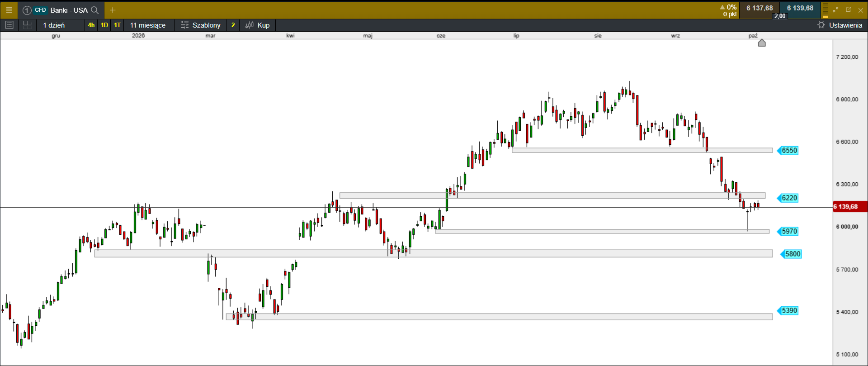Click the 2,00 spread value
The width and height of the screenshot is (868, 366).
click(x=780, y=16)
